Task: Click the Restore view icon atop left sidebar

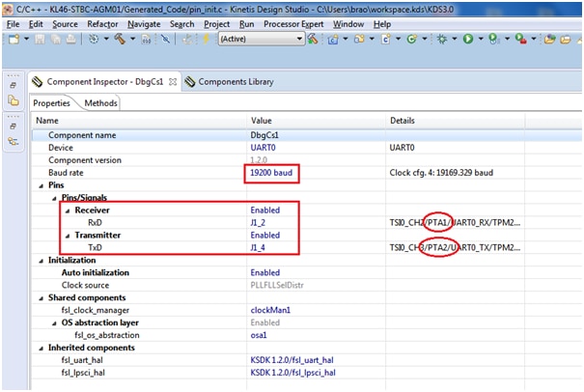Action: pyautogui.click(x=14, y=85)
